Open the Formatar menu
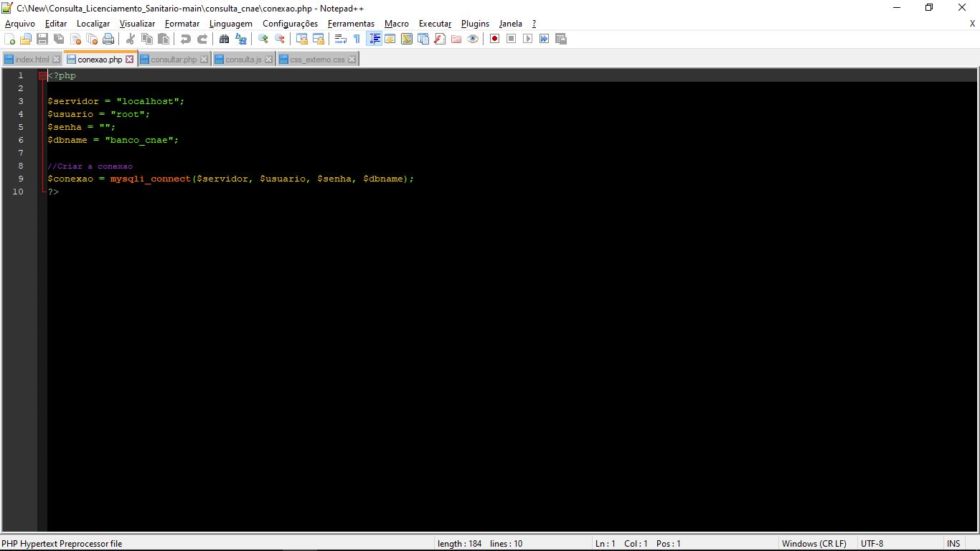 182,24
